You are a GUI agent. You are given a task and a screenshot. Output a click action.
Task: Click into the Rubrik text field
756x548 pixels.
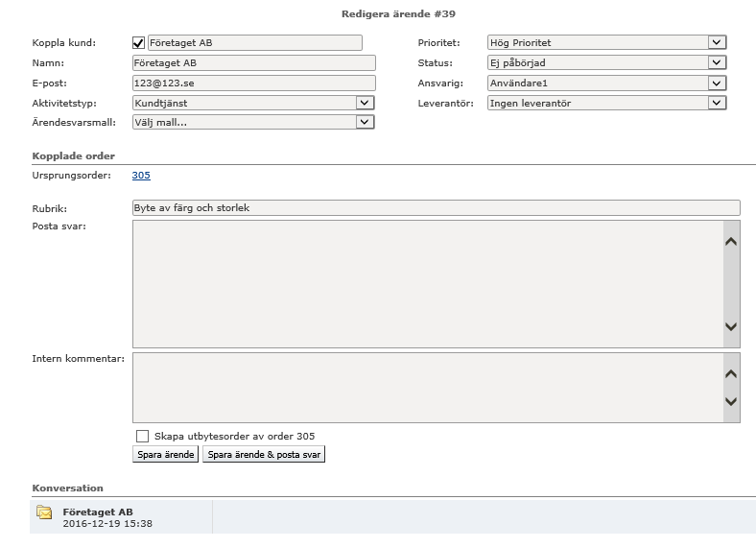(436, 207)
